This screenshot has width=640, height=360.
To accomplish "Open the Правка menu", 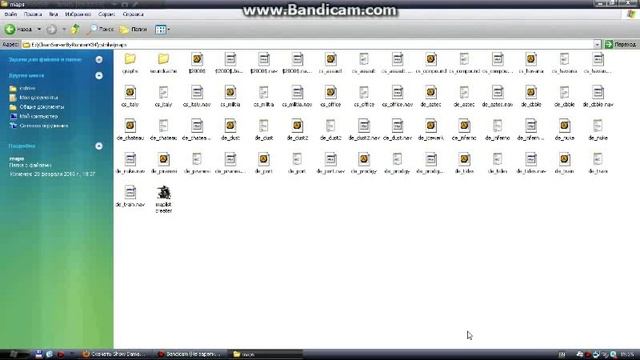I will tap(33, 14).
